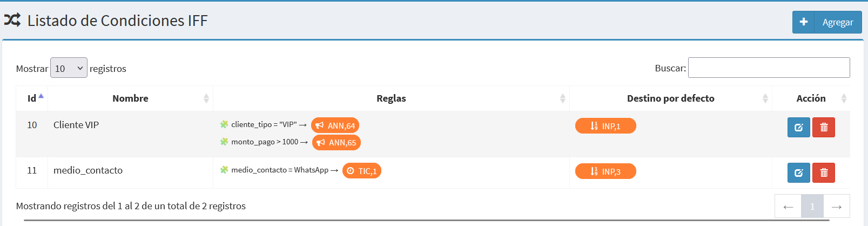
Task: Go to next page arrow
Action: pyautogui.click(x=837, y=207)
